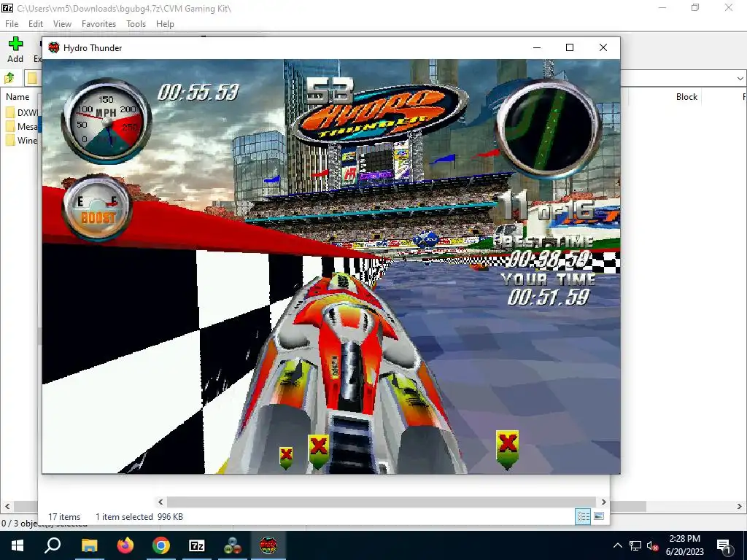
Task: Sort by the Block column header
Action: point(686,97)
